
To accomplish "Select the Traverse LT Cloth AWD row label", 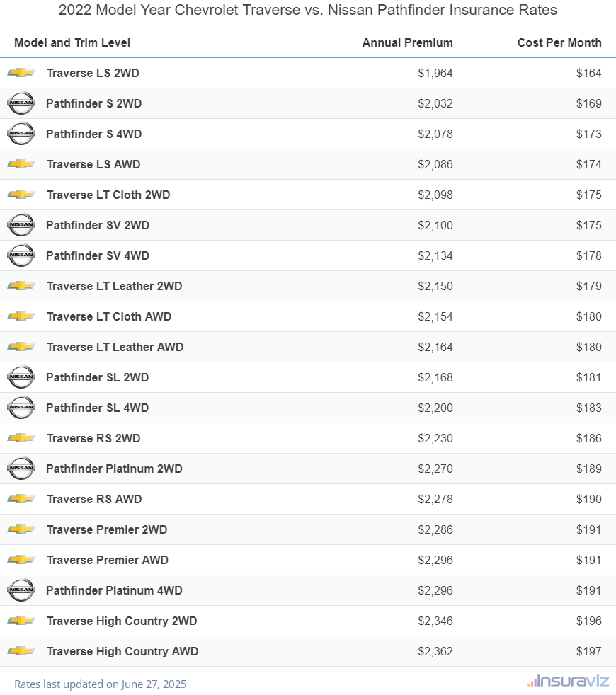I will tap(109, 316).
